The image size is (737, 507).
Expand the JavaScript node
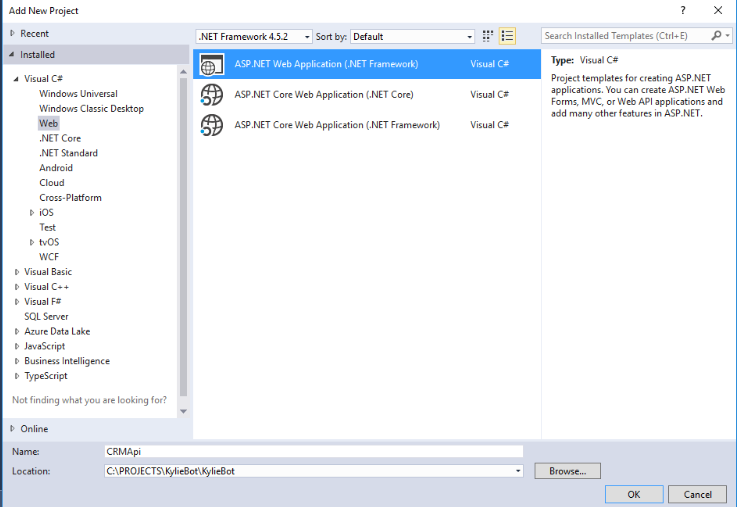[16, 346]
